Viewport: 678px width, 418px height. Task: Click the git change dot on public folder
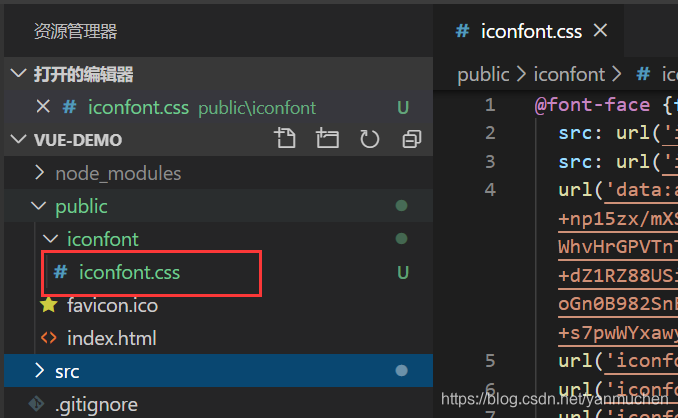401,205
